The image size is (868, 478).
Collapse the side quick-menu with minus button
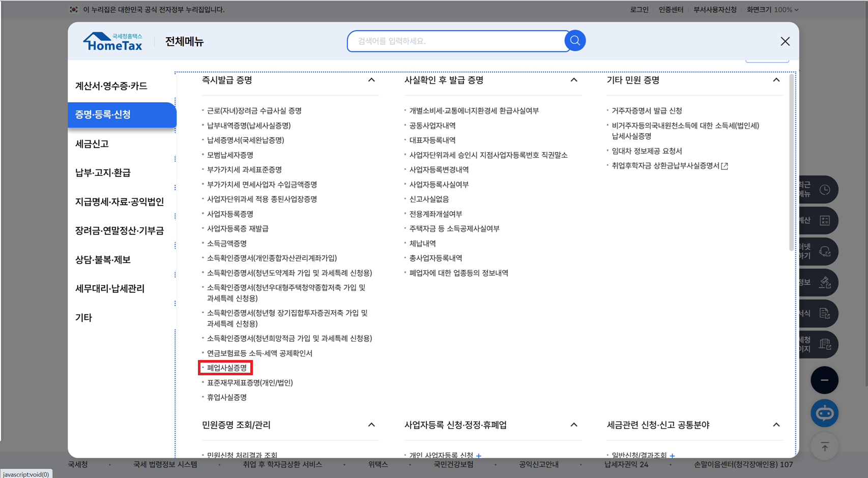pos(824,380)
